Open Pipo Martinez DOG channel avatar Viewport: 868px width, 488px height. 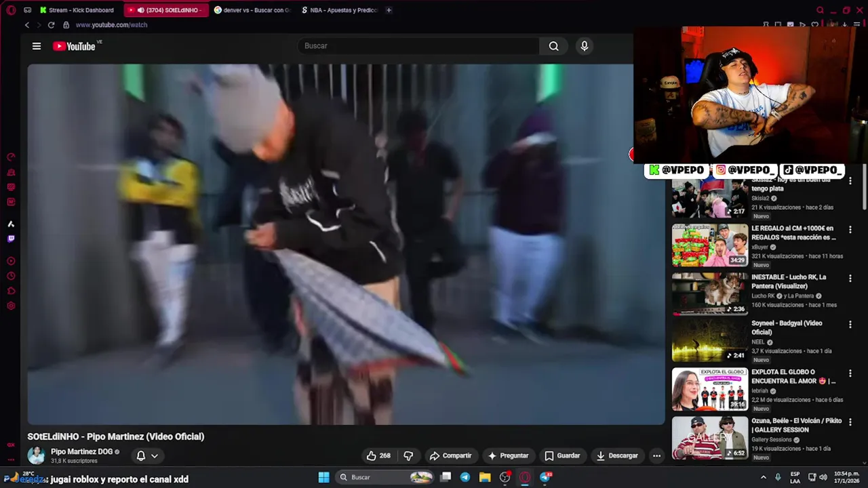37,455
